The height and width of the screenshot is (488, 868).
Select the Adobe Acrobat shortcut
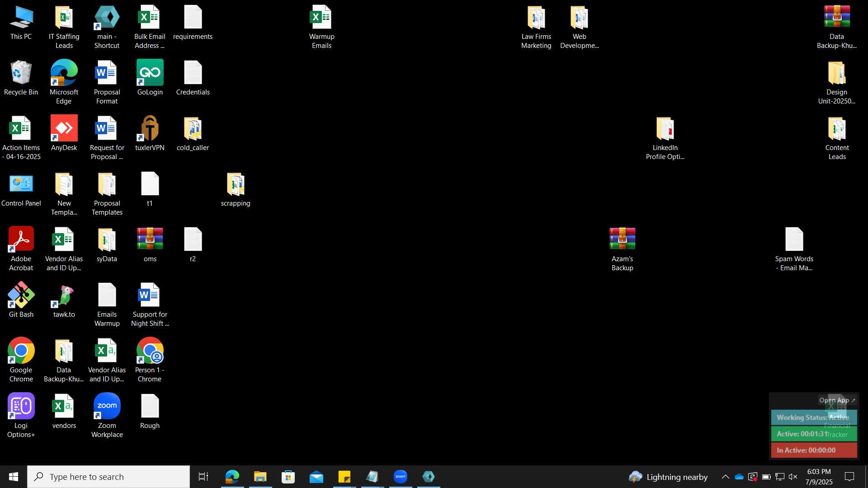pos(21,249)
